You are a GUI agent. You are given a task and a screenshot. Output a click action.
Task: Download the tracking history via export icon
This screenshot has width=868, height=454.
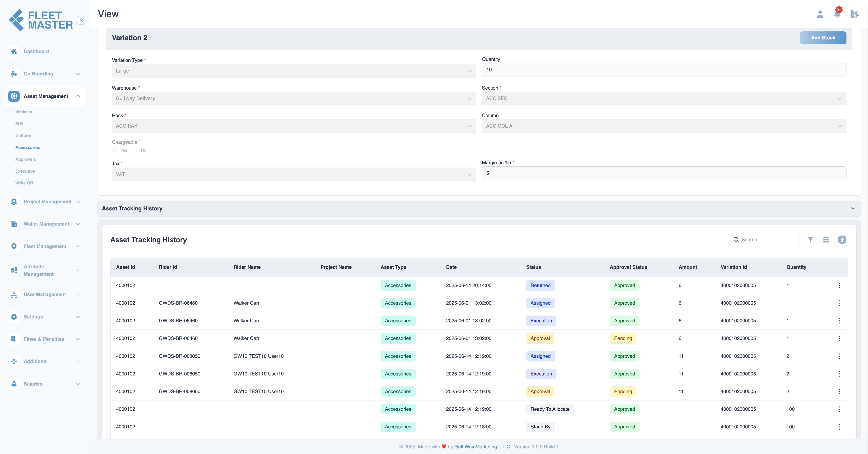(842, 240)
